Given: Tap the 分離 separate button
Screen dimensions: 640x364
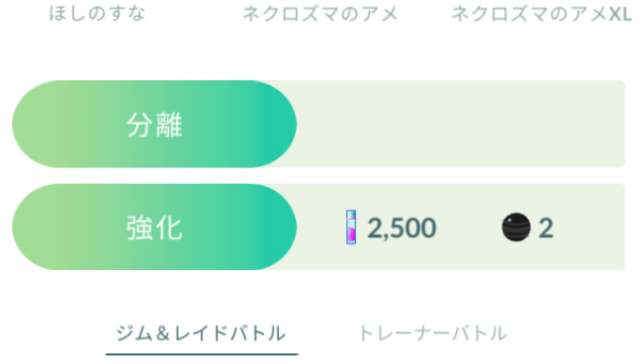Looking at the screenshot, I should click(x=154, y=124).
